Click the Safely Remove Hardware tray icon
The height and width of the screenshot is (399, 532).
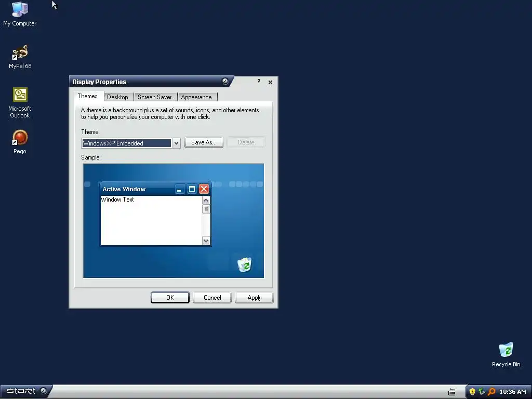[x=482, y=392]
